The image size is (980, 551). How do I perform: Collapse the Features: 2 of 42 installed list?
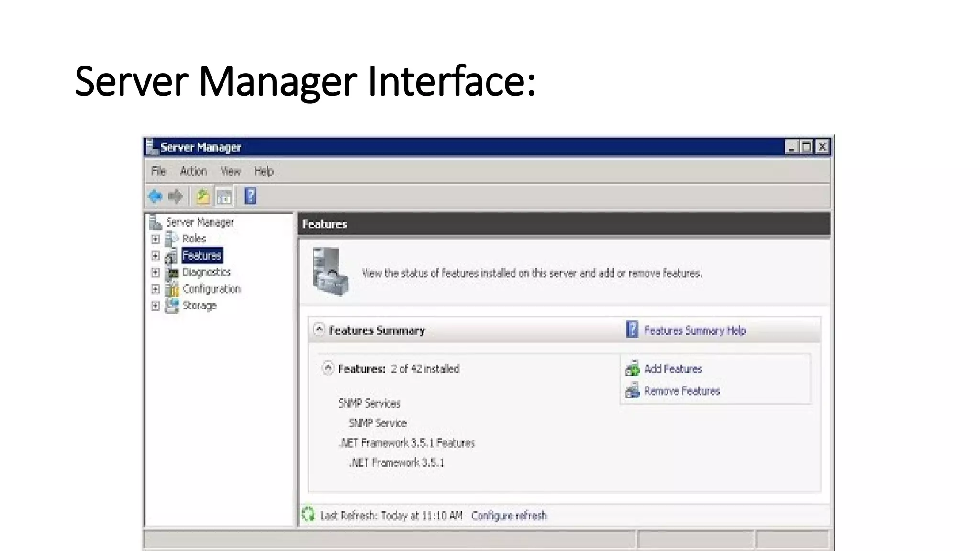(x=328, y=368)
